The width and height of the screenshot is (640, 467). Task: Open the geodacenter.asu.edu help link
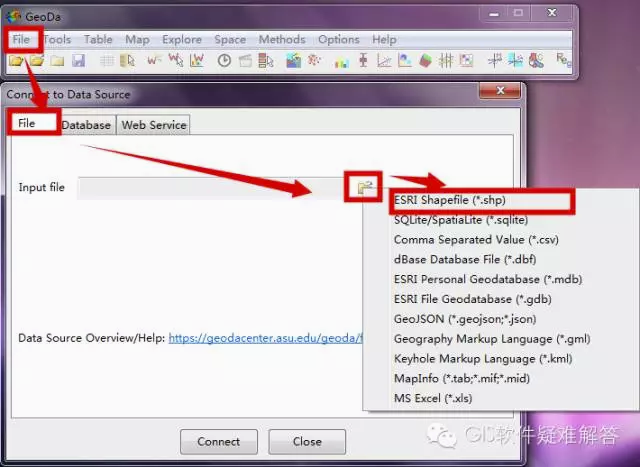coord(265,338)
